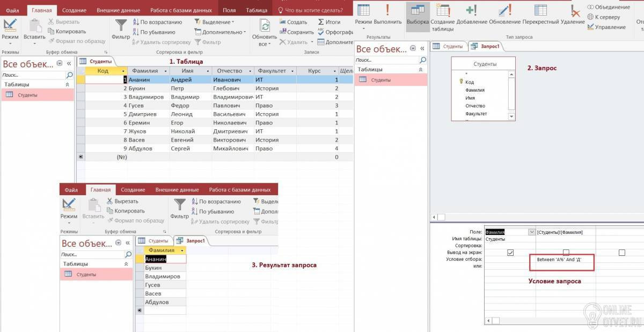The height and width of the screenshot is (332, 644).
Task: Switch to the Создание ribbon tab
Action: pos(74,10)
